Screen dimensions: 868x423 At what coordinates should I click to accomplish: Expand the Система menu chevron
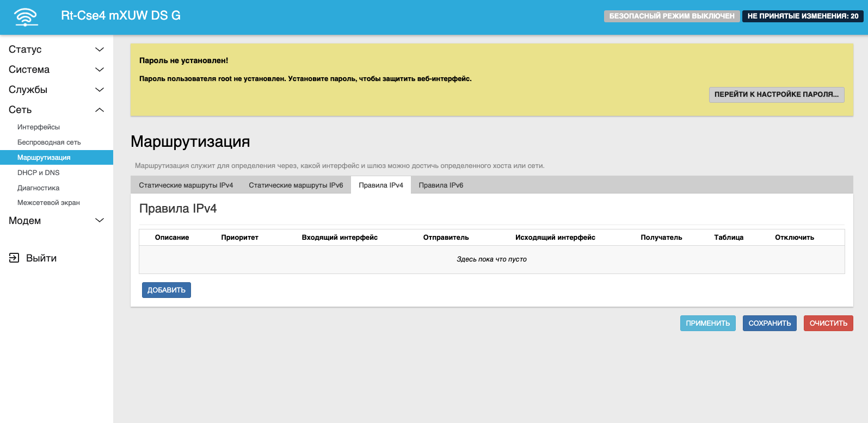[100, 70]
